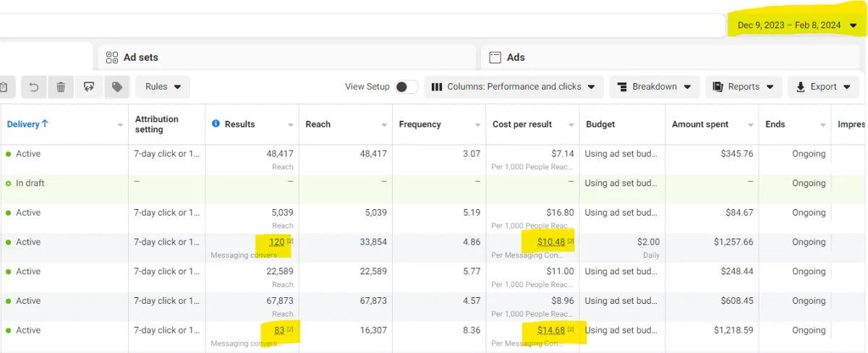Open the Reports menu button

743,87
